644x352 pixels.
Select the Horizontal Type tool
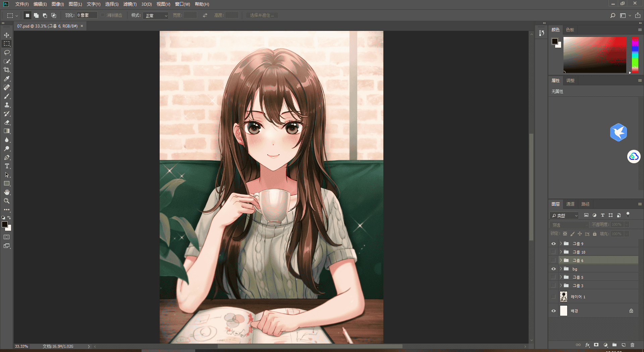[7, 166]
